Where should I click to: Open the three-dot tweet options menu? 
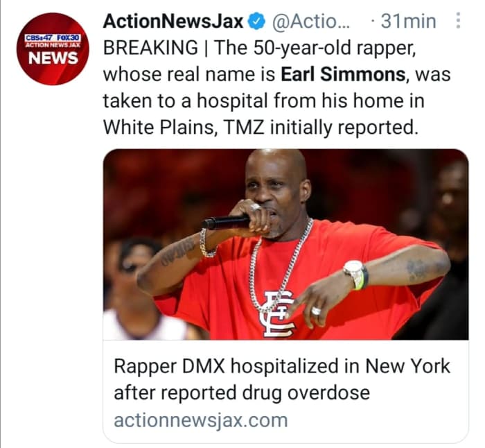point(459,21)
